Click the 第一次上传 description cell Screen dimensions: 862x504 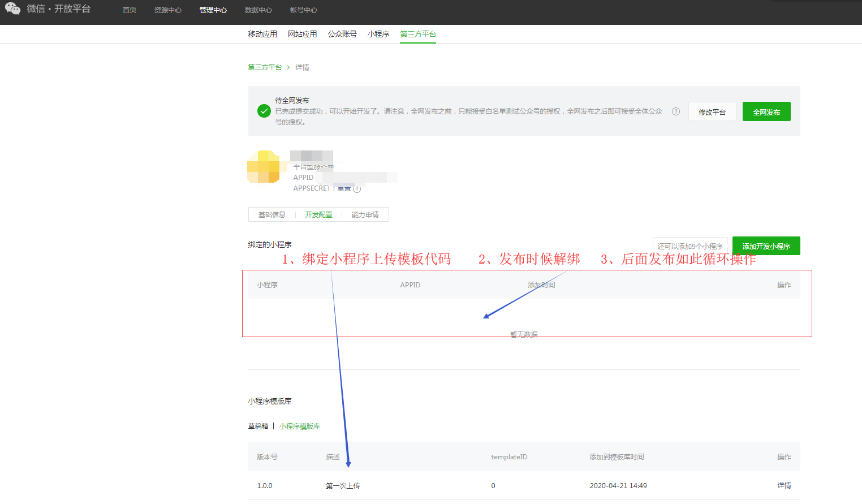click(x=343, y=486)
